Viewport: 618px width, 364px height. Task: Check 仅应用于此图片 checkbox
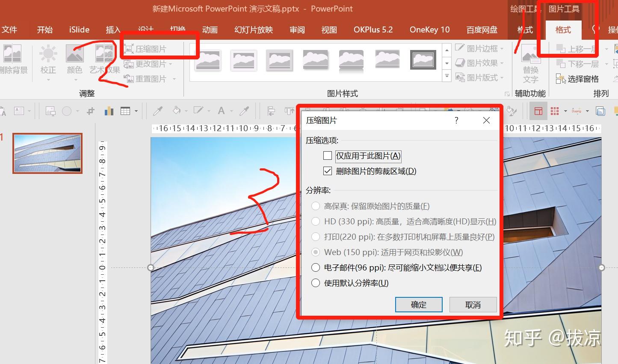328,156
